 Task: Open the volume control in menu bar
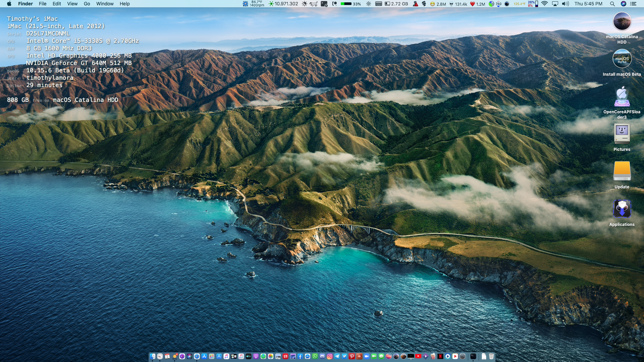click(x=566, y=4)
